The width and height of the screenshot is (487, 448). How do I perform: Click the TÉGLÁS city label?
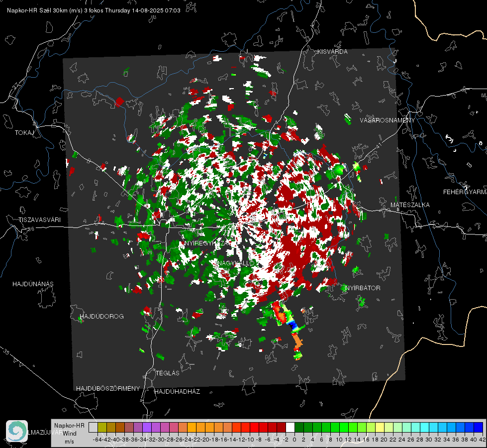click(168, 373)
